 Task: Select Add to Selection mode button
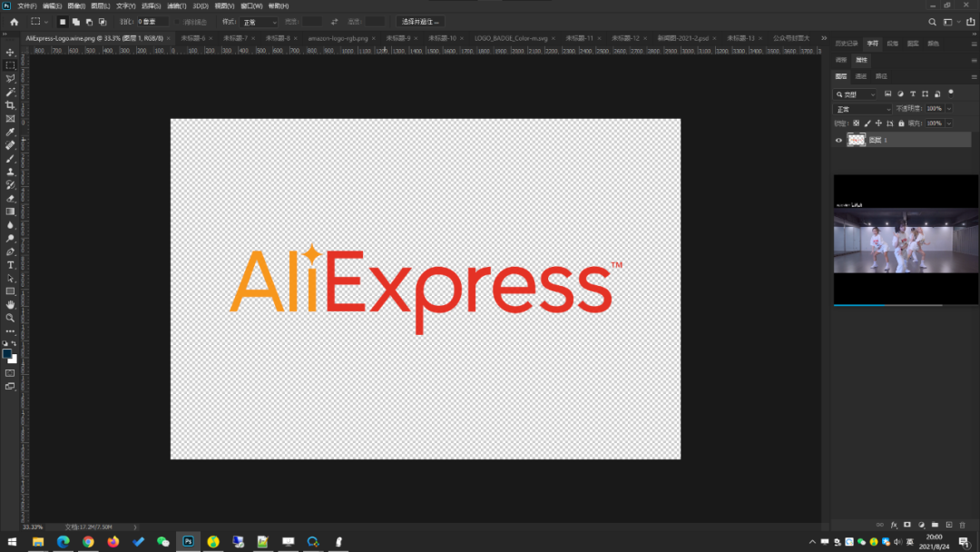75,22
